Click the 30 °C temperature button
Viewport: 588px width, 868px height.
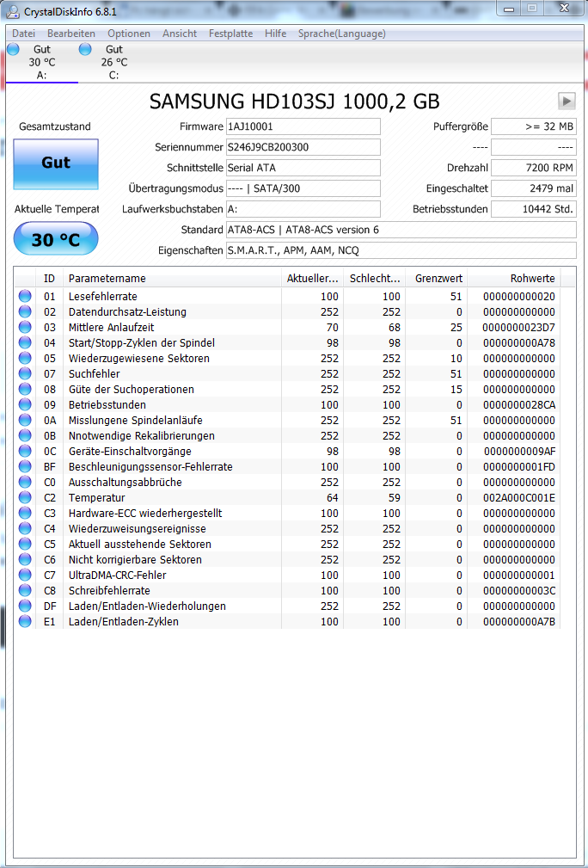(56, 239)
